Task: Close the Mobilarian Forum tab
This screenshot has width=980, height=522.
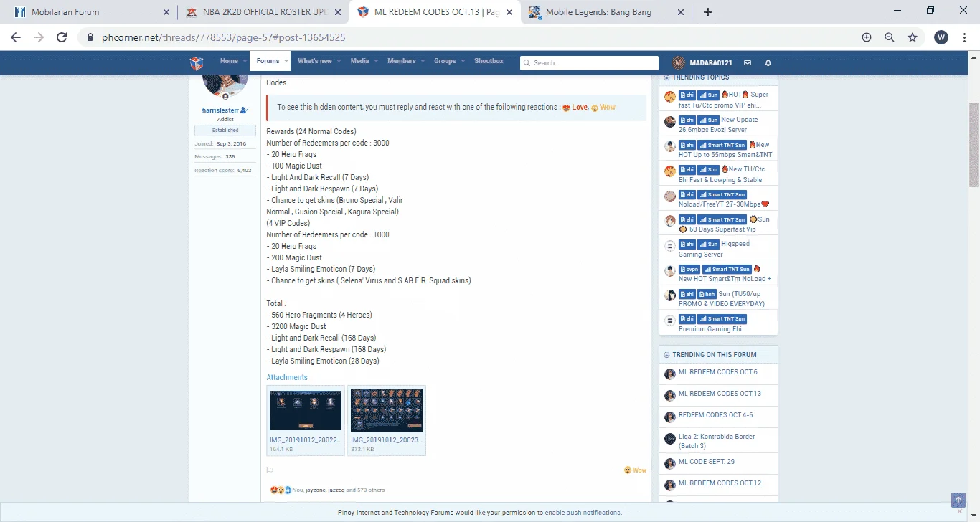Action: point(166,12)
